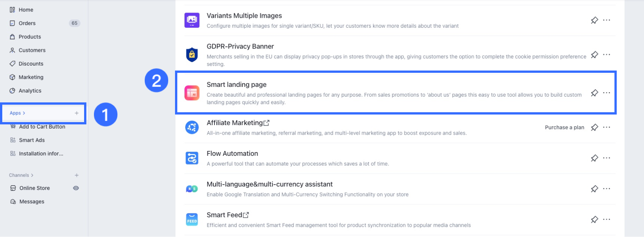Pin the Variants Multiple Images app
Viewport: 644px width, 237px height.
pos(594,20)
